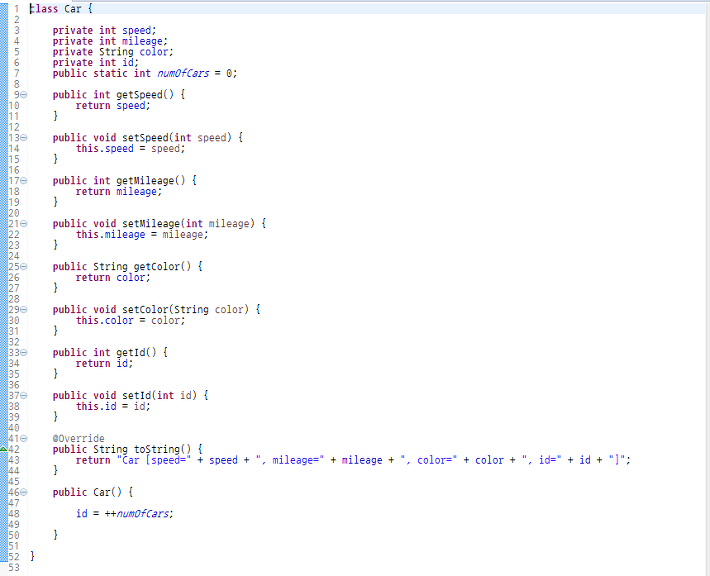
Task: Collapse the getId method fold on line 33
Action: pyautogui.click(x=24, y=352)
